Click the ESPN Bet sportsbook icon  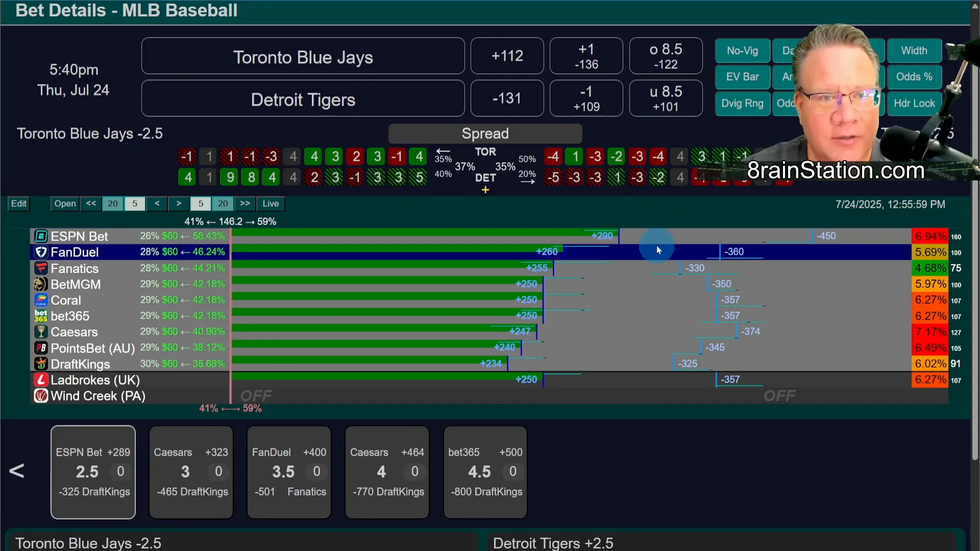point(41,236)
